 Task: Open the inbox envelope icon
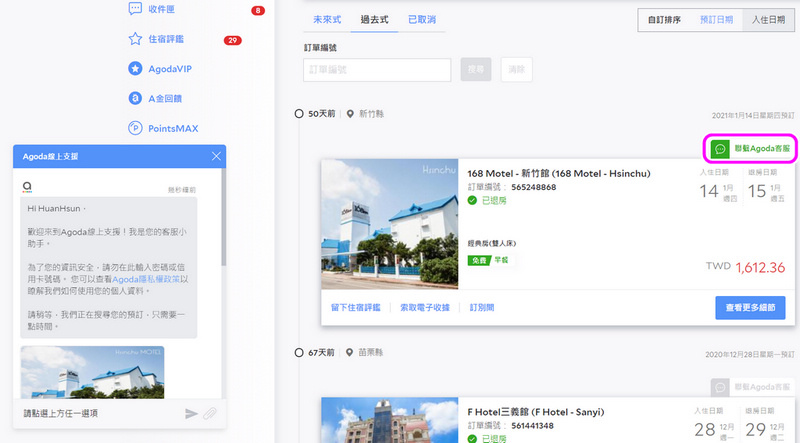(x=135, y=9)
